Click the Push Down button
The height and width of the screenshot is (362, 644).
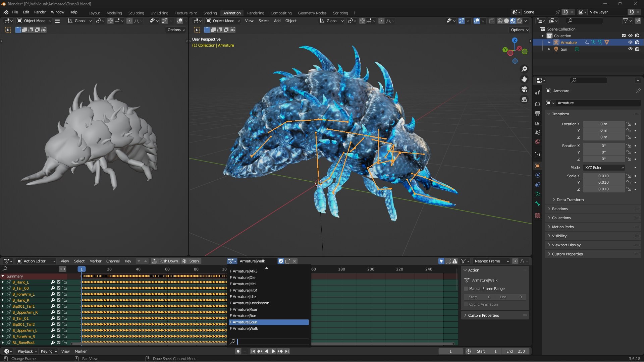(x=165, y=261)
